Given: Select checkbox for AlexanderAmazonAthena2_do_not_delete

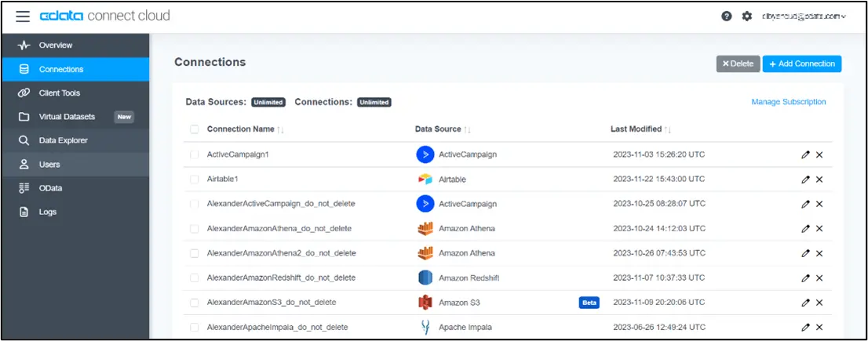Looking at the screenshot, I should [x=194, y=253].
